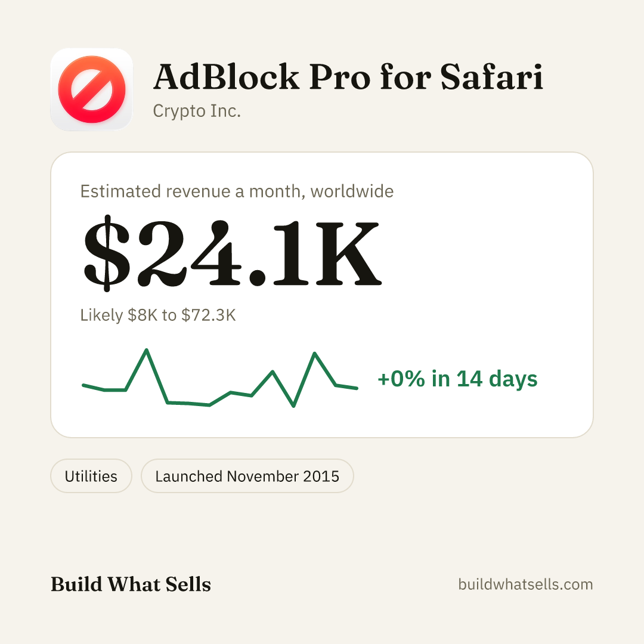This screenshot has width=644, height=644.
Task: Click the $24.1K revenue figure
Action: [x=233, y=253]
